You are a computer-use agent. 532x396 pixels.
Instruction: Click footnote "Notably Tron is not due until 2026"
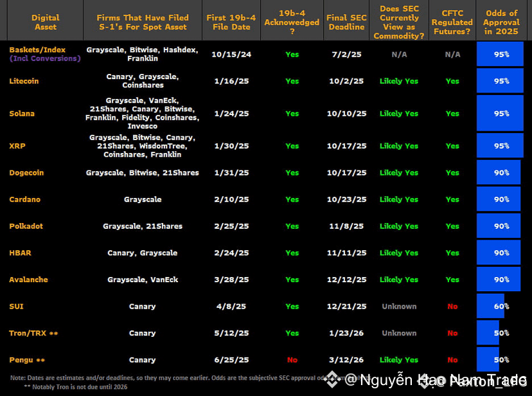(76, 387)
